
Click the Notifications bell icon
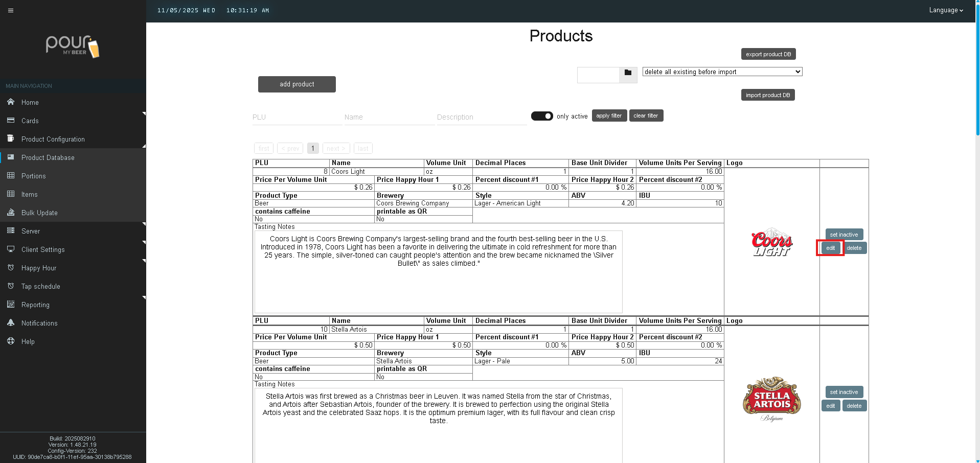point(11,323)
